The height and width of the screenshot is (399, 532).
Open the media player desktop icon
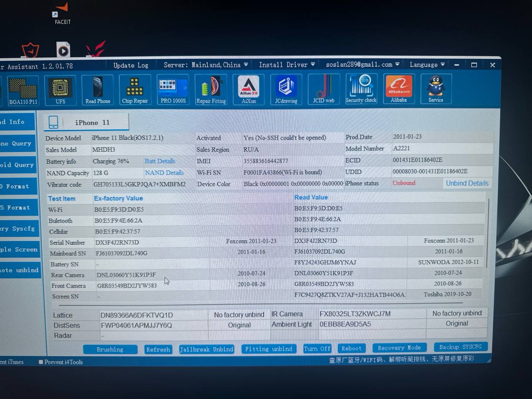click(x=63, y=50)
